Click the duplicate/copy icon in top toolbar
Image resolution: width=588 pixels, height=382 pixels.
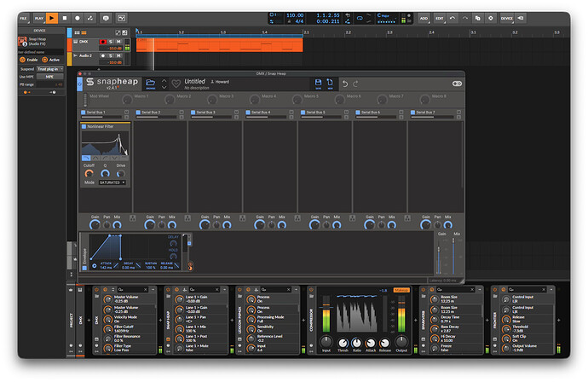(x=478, y=18)
